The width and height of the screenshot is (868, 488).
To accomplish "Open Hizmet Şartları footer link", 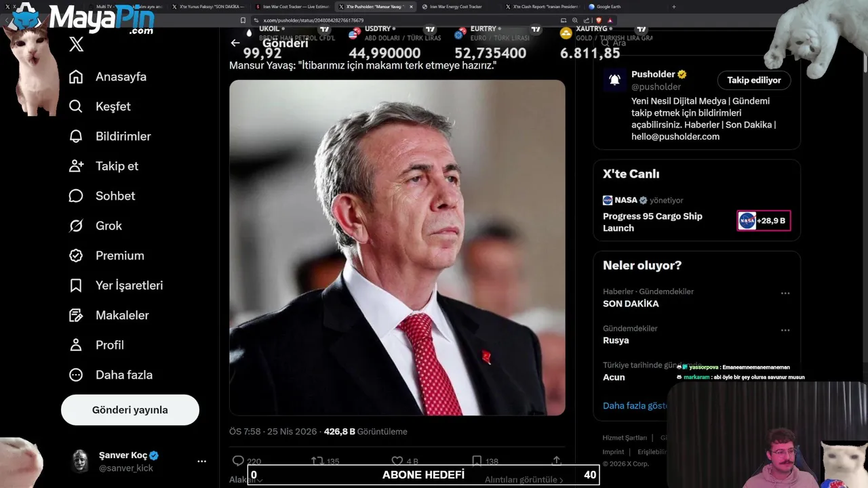I will coord(625,438).
